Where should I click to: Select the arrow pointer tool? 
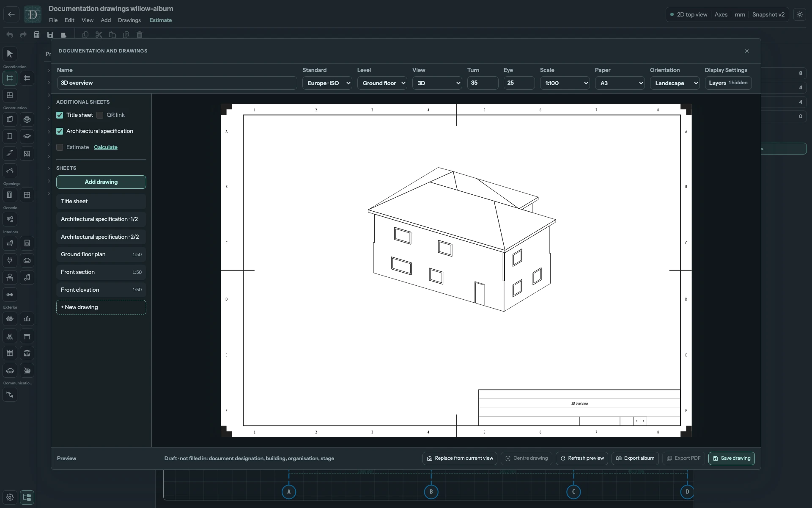point(10,54)
